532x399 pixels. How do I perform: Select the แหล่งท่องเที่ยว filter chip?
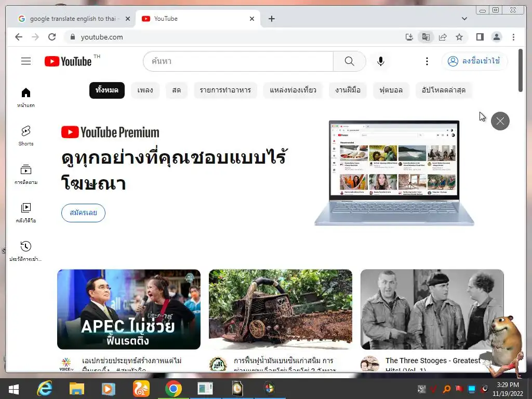pos(293,90)
